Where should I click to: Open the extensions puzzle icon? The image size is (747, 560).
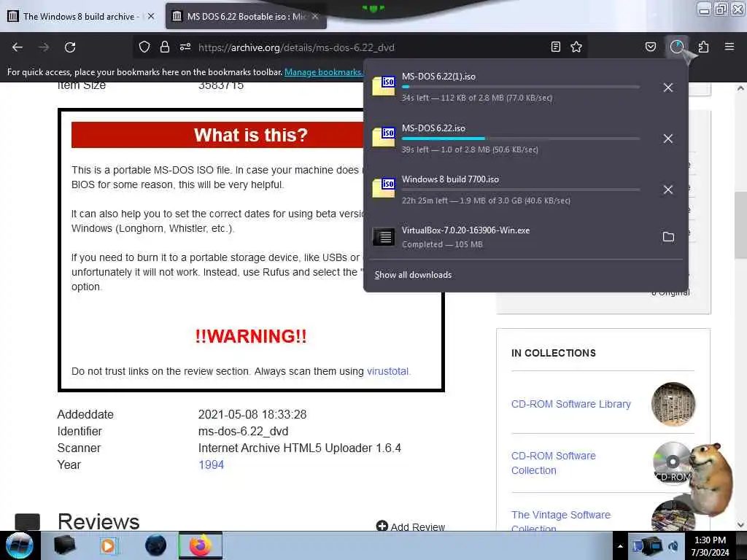pos(703,47)
